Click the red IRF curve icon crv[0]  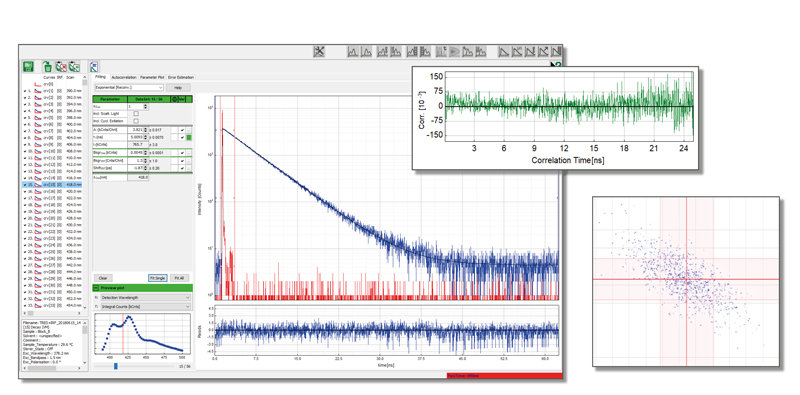[38, 84]
